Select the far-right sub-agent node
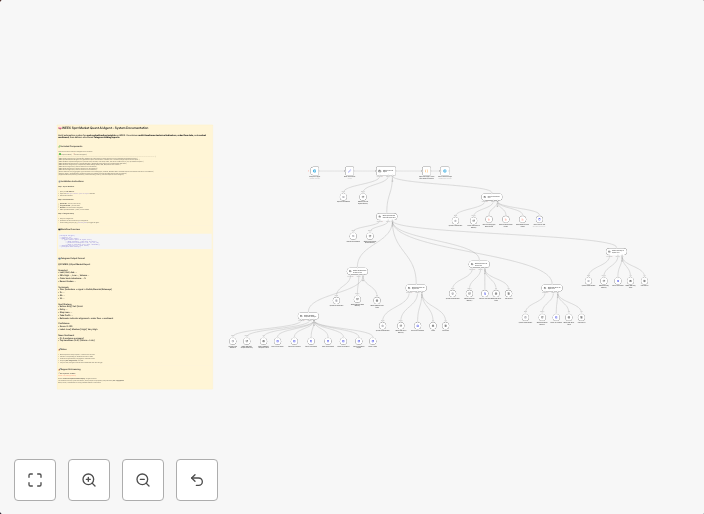This screenshot has height=514, width=704. coord(616,252)
